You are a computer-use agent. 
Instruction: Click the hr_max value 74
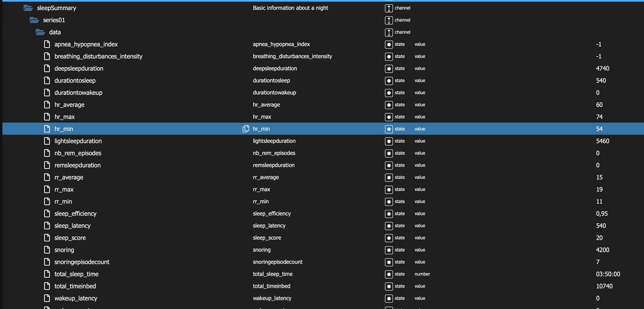(x=599, y=116)
